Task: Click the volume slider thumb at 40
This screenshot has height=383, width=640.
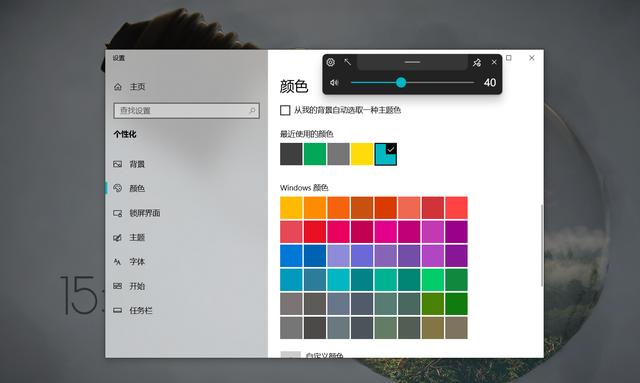Action: tap(401, 82)
